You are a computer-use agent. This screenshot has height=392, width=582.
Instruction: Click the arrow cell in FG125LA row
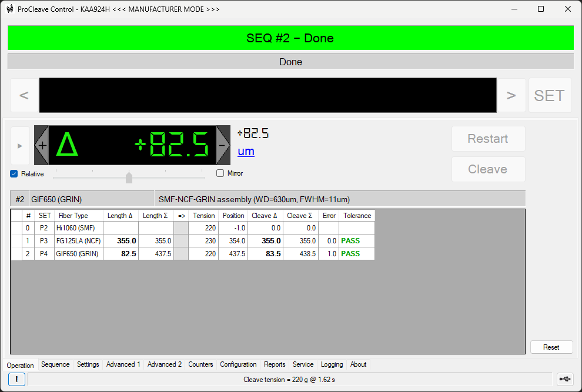[x=181, y=241]
